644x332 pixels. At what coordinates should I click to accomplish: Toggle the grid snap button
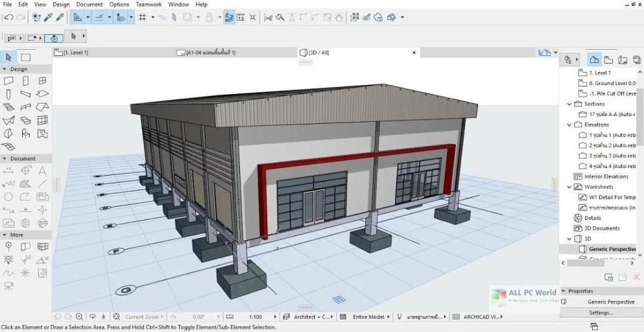pos(142,17)
